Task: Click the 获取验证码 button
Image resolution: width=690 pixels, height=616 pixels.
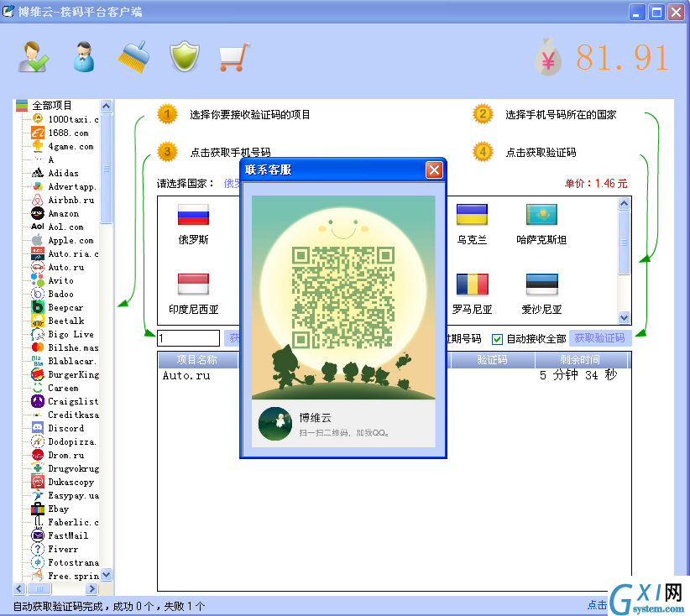Action: [600, 338]
